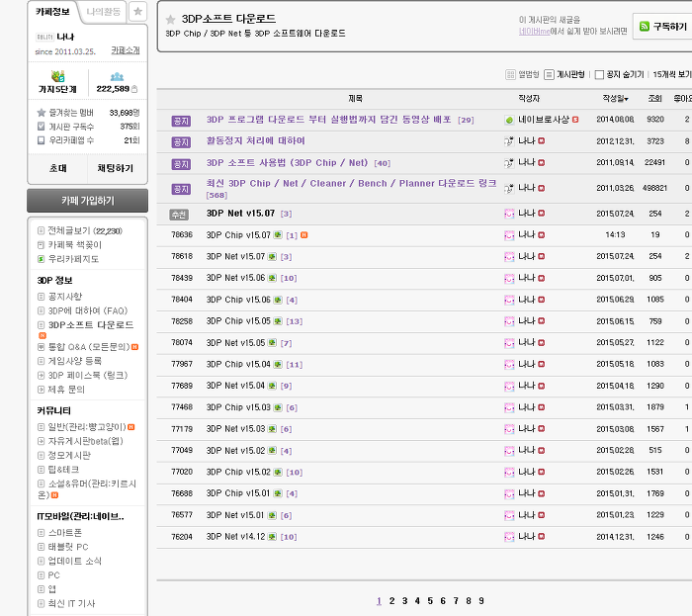
Task: Open the 카페소개 link
Action: (126, 50)
